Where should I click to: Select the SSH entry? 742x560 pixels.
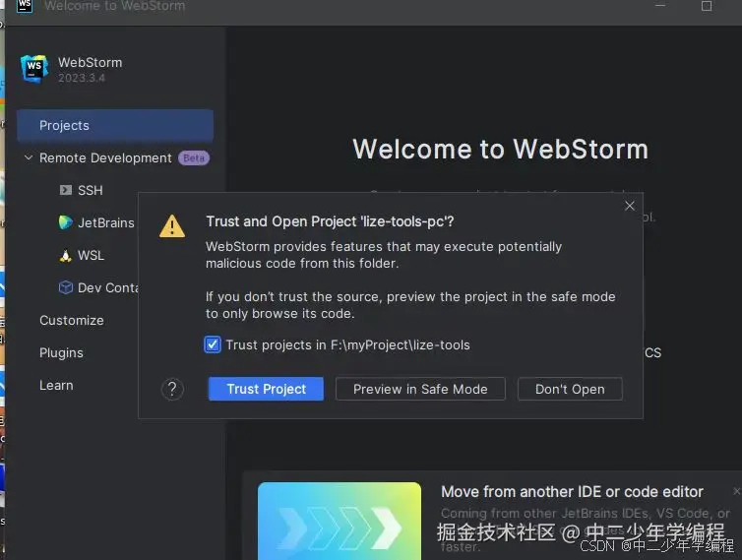click(x=90, y=190)
